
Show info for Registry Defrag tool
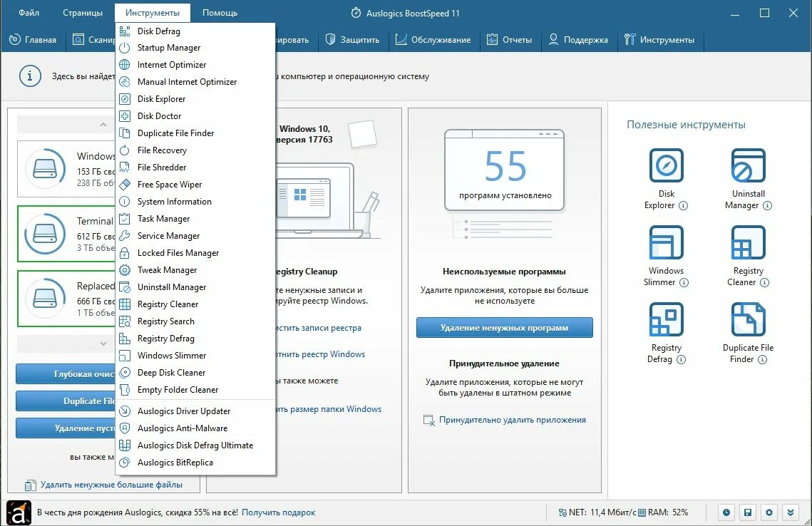point(681,360)
